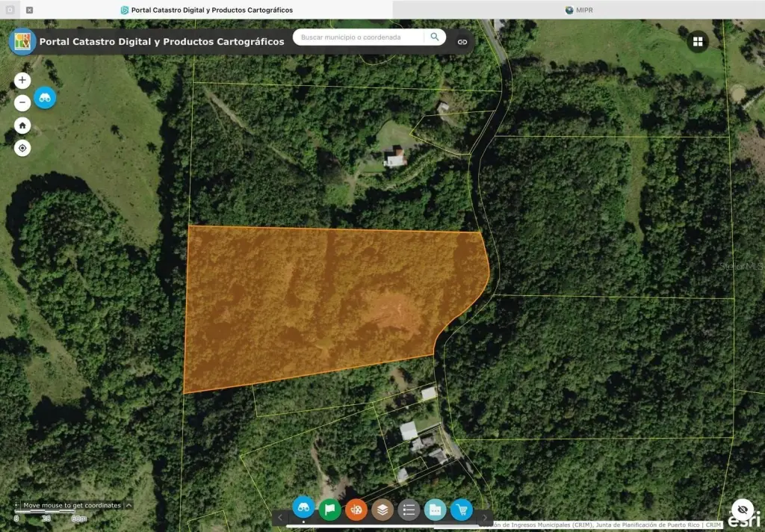Open the legend list widget
The height and width of the screenshot is (532, 765).
[x=409, y=510]
